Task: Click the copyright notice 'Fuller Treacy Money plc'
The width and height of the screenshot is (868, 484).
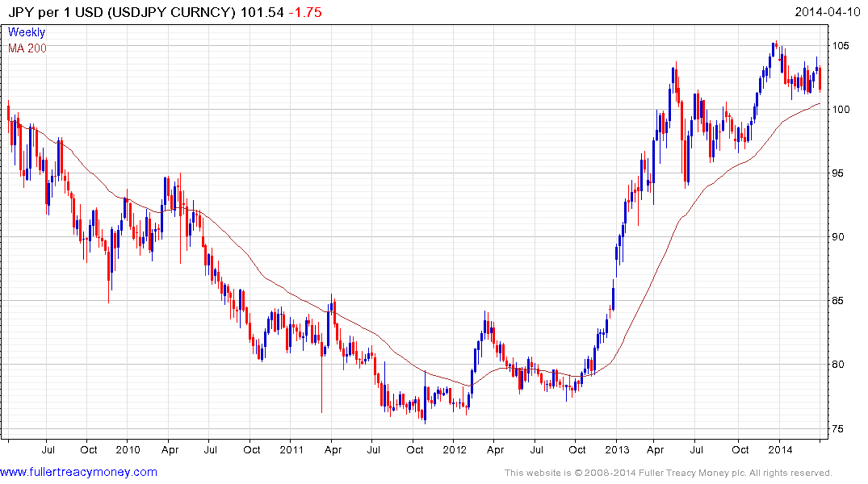Action: tap(691, 473)
